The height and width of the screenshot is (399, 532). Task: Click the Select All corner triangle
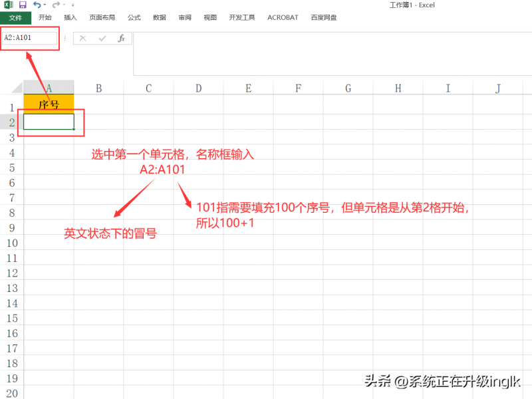pos(17,88)
